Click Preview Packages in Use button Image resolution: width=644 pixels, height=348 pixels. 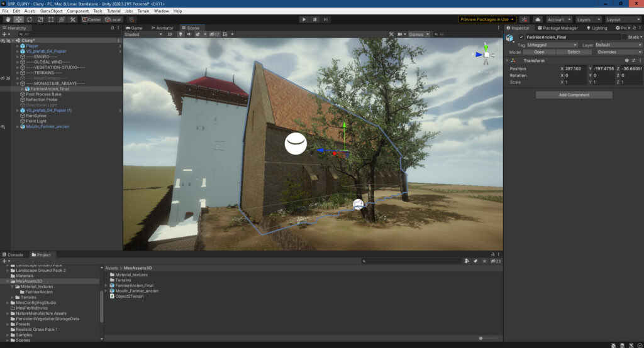coord(487,19)
